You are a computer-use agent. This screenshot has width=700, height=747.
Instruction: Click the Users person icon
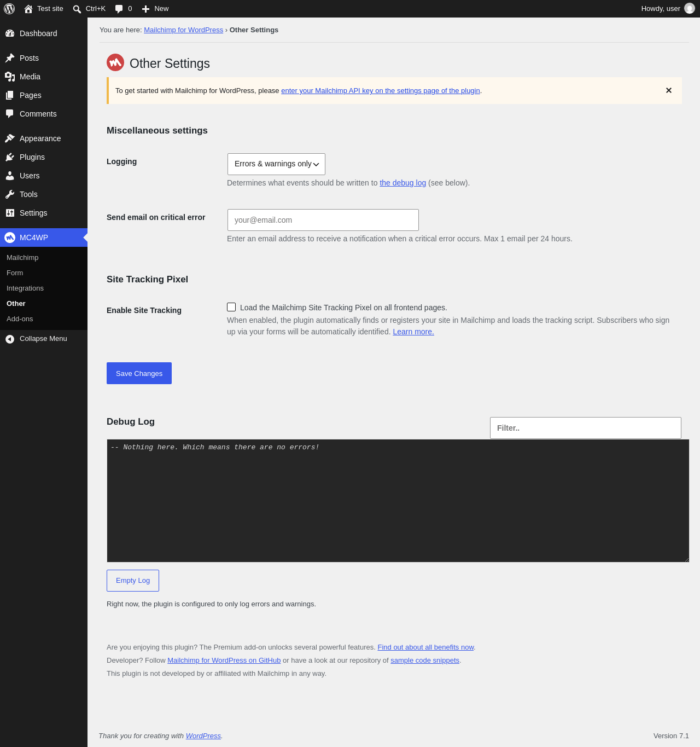pos(10,176)
